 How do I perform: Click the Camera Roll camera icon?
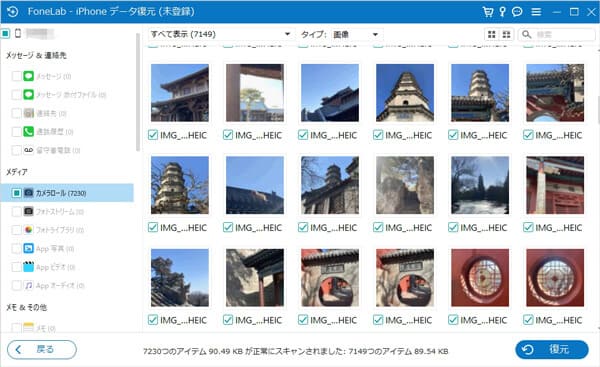[29, 192]
